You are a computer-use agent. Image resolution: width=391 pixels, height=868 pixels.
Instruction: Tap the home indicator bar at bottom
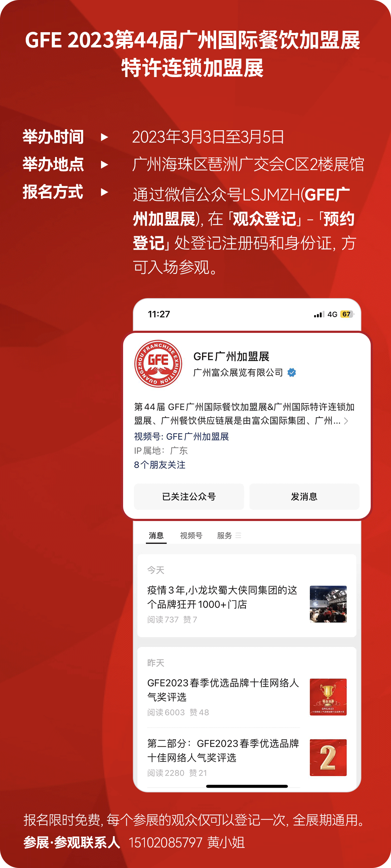coord(247,786)
